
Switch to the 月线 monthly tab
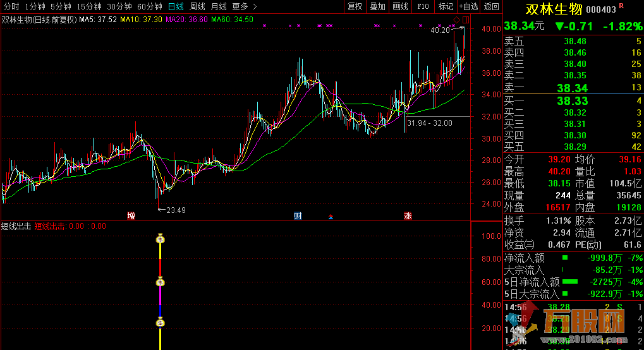[x=219, y=6]
